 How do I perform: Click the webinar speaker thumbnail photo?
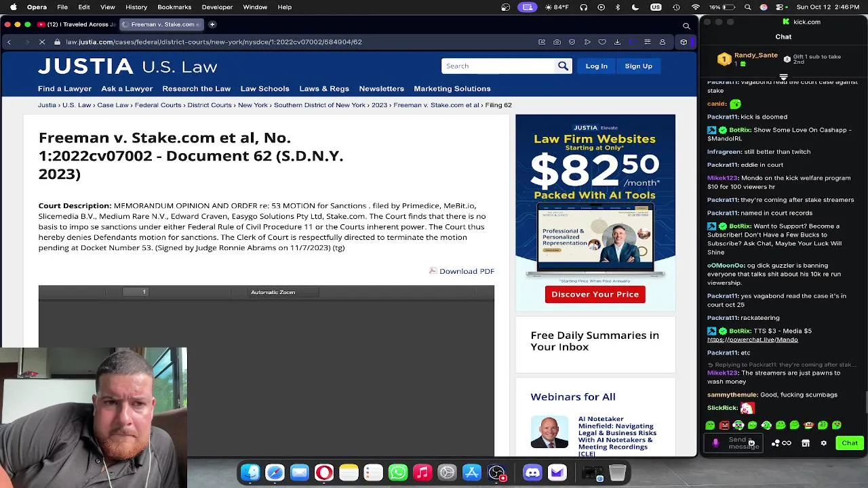click(549, 432)
